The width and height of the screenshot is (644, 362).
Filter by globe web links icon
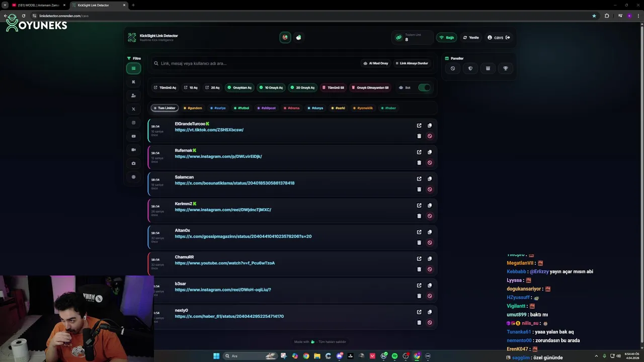pyautogui.click(x=133, y=177)
